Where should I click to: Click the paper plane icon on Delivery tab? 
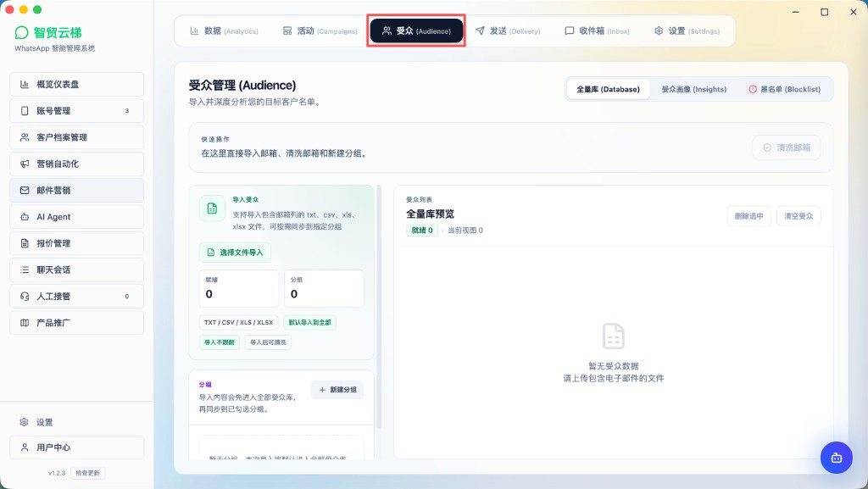(x=480, y=31)
